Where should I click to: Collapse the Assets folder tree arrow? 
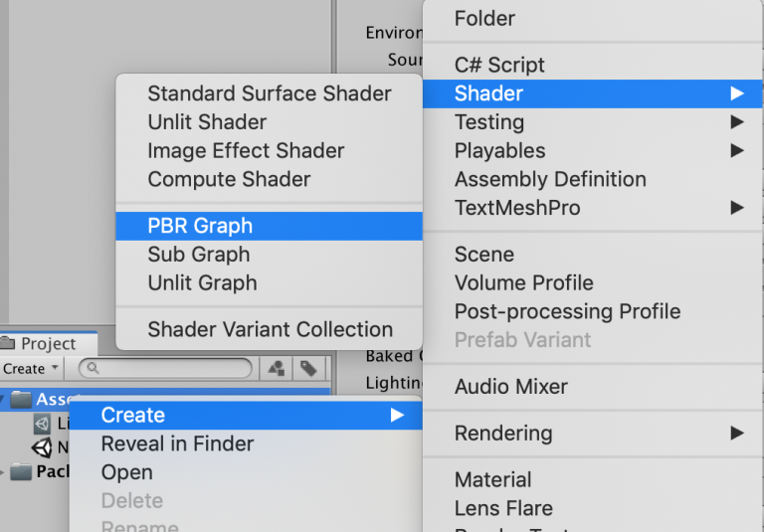tap(2, 400)
